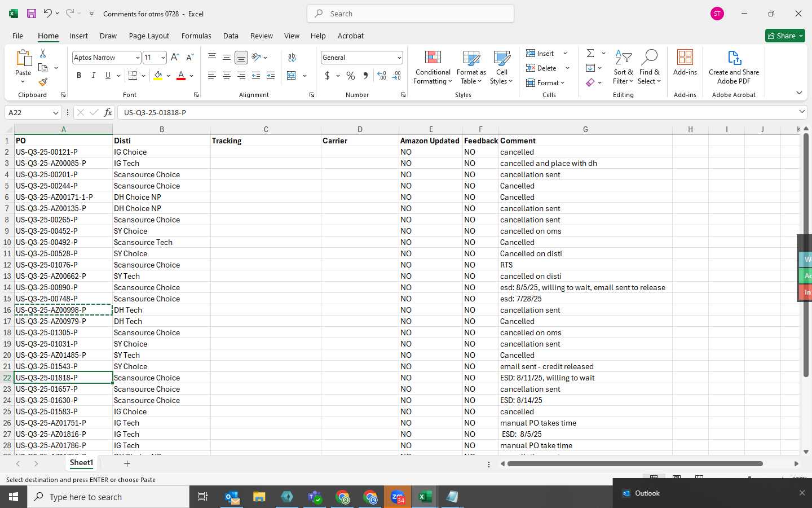Undo the last action
812x508 pixels.
tap(48, 14)
